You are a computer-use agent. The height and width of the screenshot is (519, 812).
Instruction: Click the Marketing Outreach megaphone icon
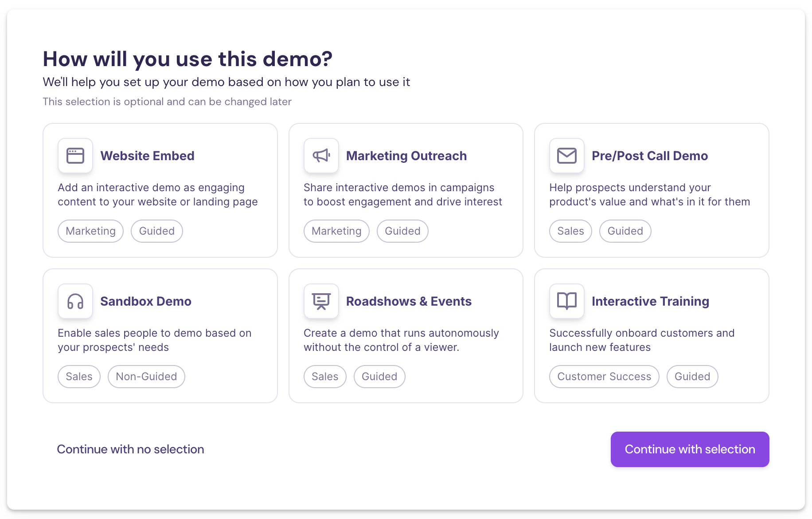pos(321,156)
